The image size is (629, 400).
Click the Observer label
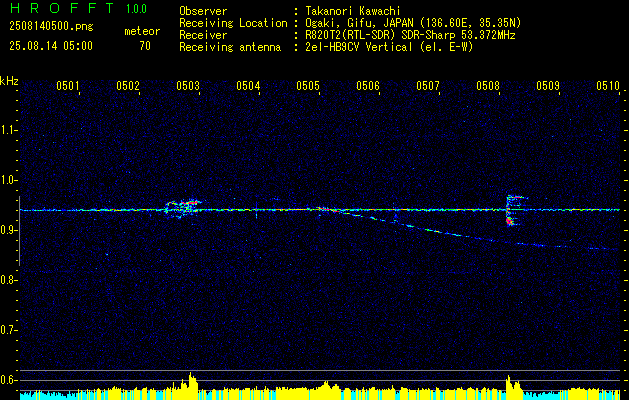[203, 11]
